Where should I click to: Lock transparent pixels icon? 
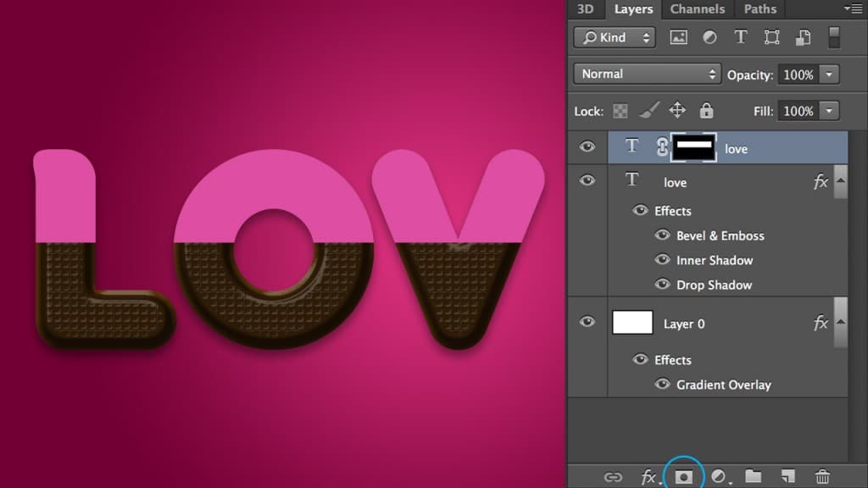[621, 111]
